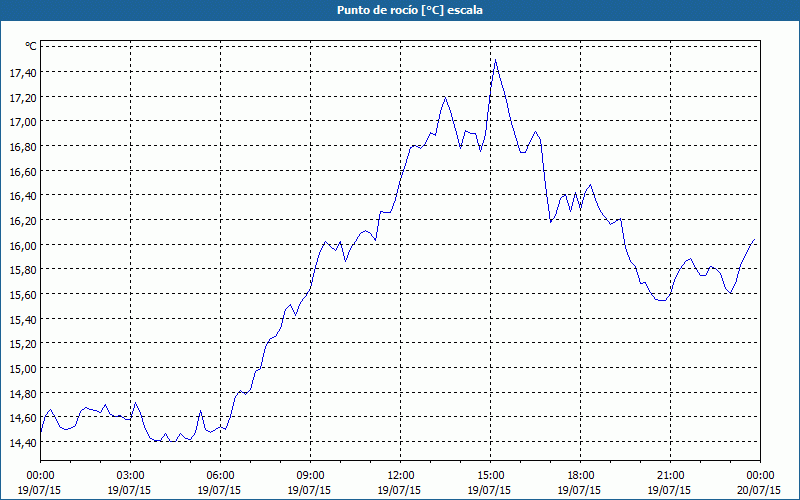Screen dimensions: 800x500
Task: Click the dew point curve's highest peak
Action: pyautogui.click(x=495, y=60)
